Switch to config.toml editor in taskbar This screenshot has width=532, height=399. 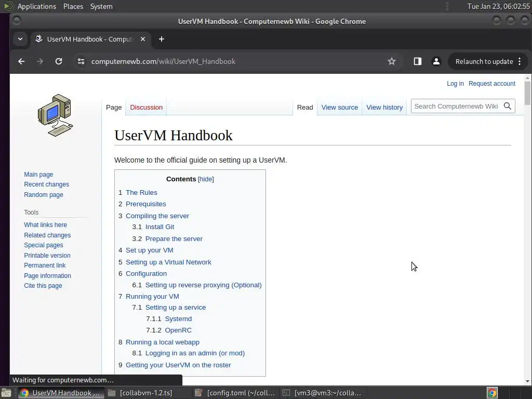click(236, 393)
